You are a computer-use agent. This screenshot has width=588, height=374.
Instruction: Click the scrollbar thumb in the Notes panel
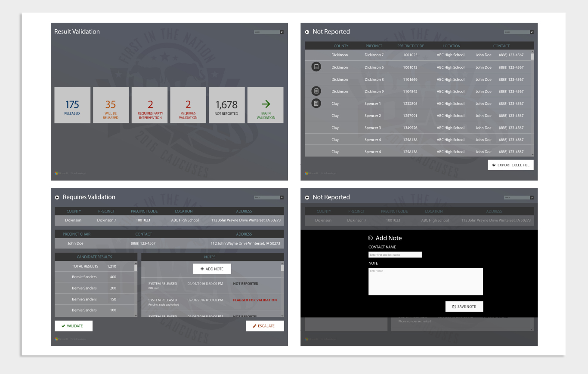tap(282, 268)
